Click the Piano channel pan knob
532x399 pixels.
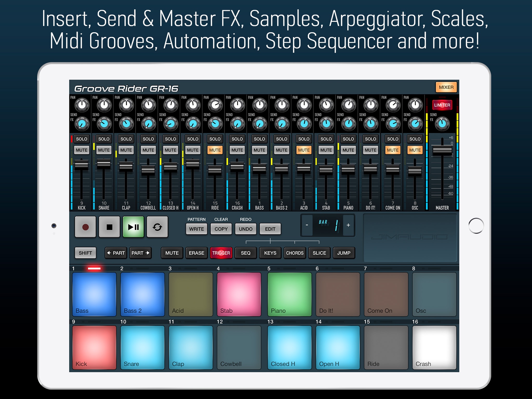[x=349, y=105]
